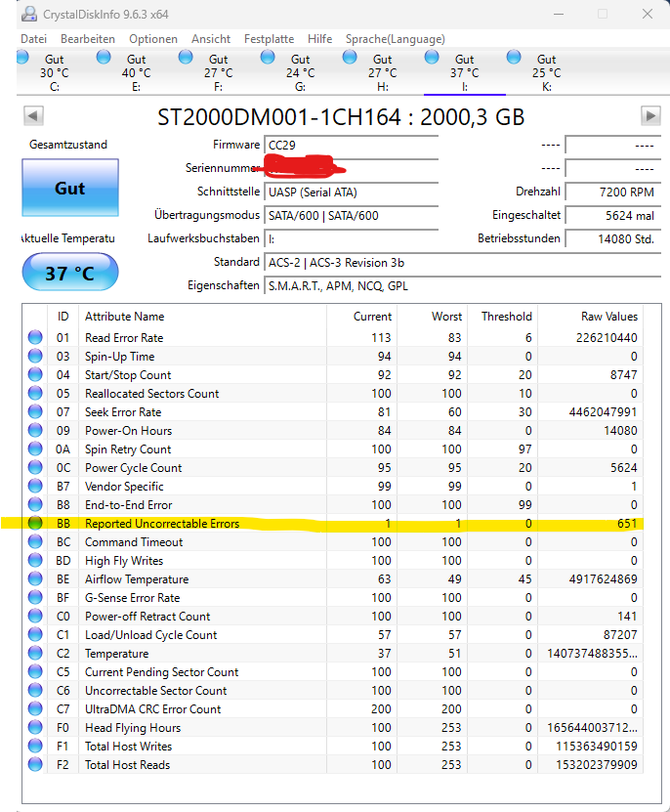Select the High Fly Writes row

tap(333, 560)
